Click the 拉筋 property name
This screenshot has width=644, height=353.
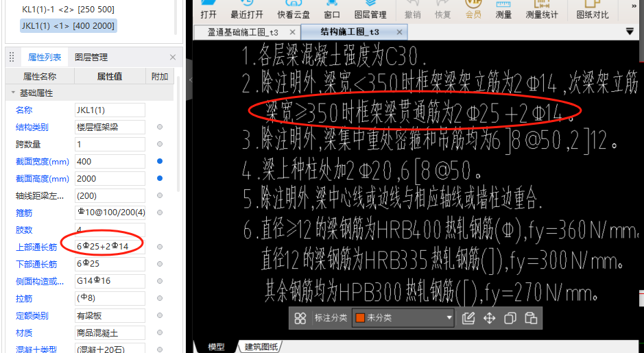[24, 298]
